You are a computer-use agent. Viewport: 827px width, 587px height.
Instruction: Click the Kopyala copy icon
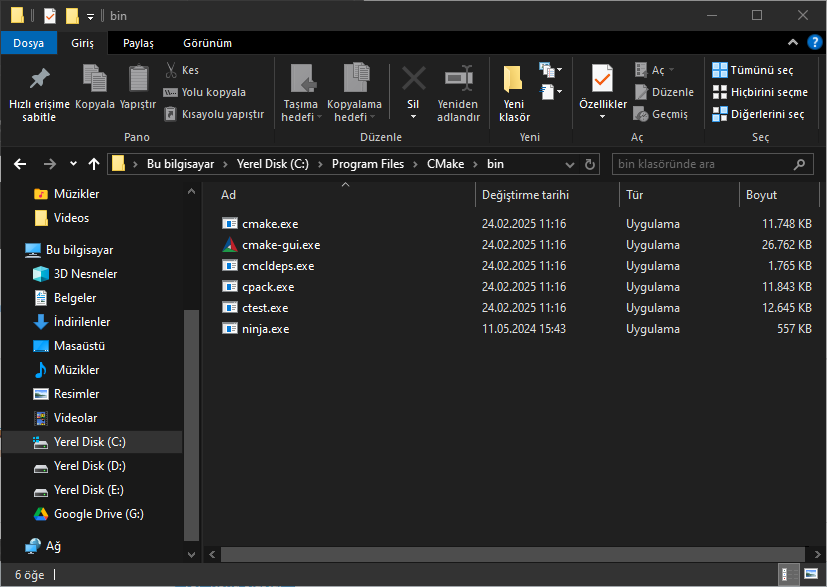point(95,78)
